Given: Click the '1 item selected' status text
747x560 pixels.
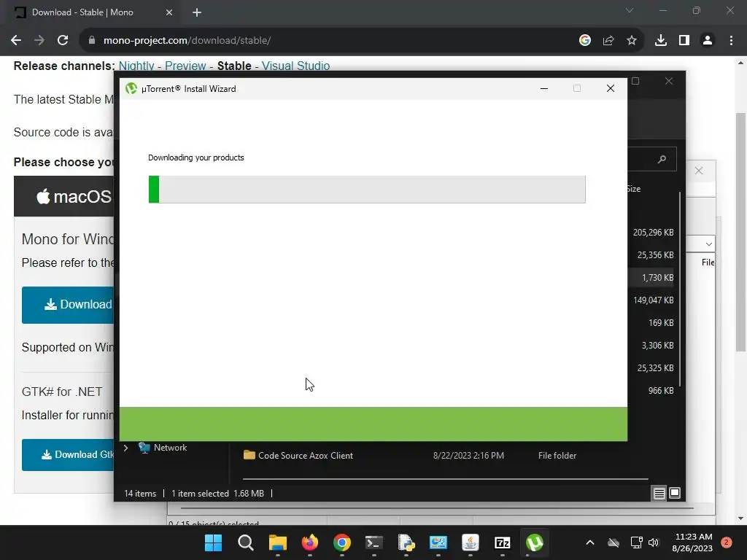Looking at the screenshot, I should click(200, 494).
